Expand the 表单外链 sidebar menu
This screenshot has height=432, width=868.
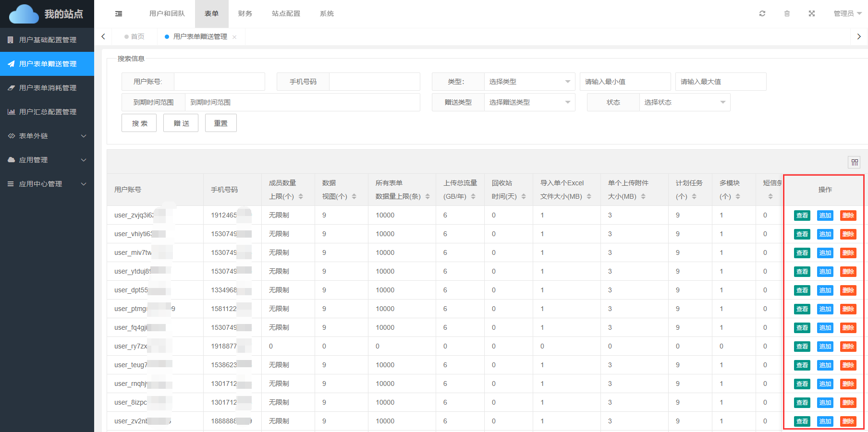47,136
